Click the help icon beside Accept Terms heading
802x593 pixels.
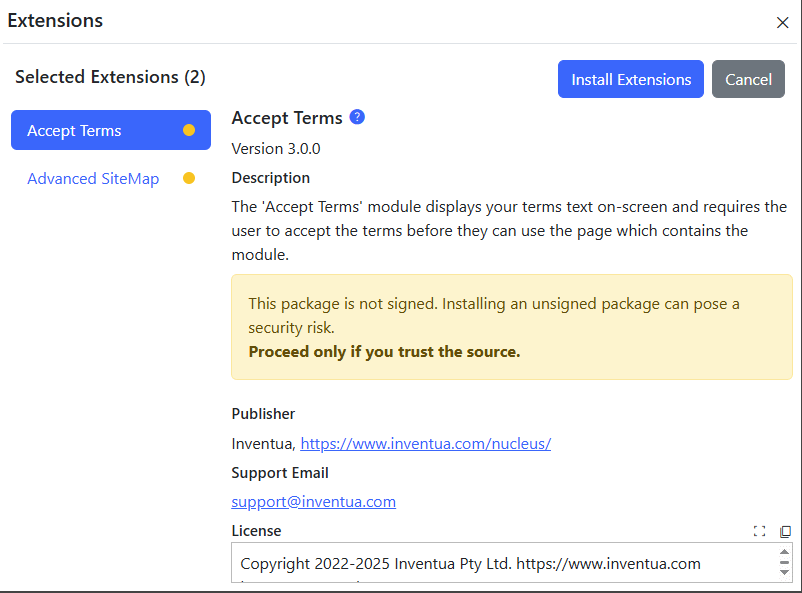[x=357, y=117]
